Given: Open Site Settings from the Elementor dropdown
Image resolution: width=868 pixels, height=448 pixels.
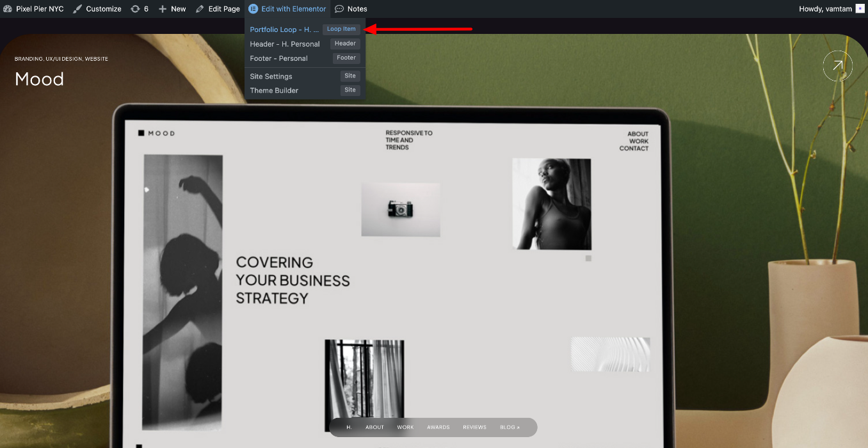Looking at the screenshot, I should [x=271, y=76].
